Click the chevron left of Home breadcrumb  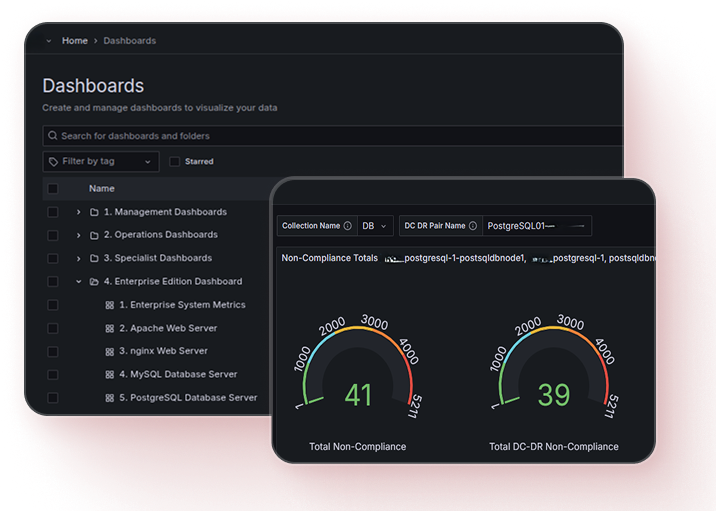click(49, 41)
